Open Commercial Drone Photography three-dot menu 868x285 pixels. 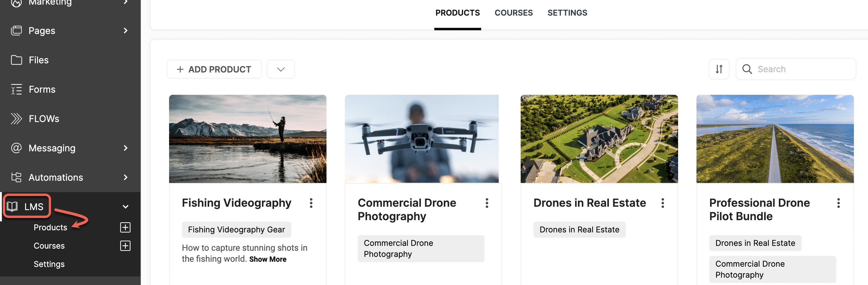click(x=487, y=203)
